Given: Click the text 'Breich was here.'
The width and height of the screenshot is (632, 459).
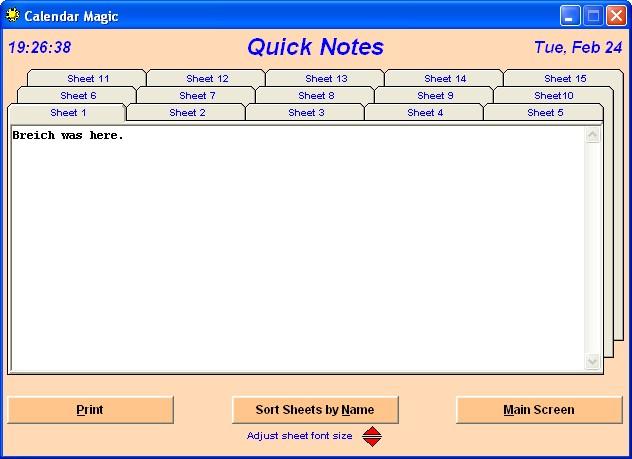Looking at the screenshot, I should [68, 135].
